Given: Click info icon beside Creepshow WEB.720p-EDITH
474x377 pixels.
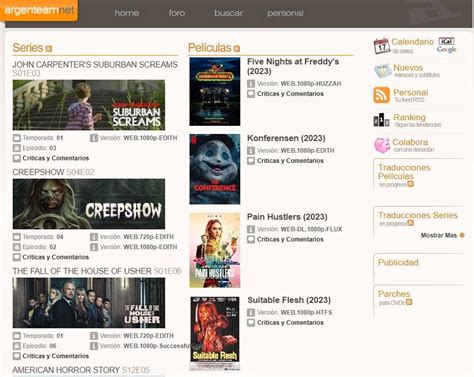Looking at the screenshot, I should (x=94, y=237).
